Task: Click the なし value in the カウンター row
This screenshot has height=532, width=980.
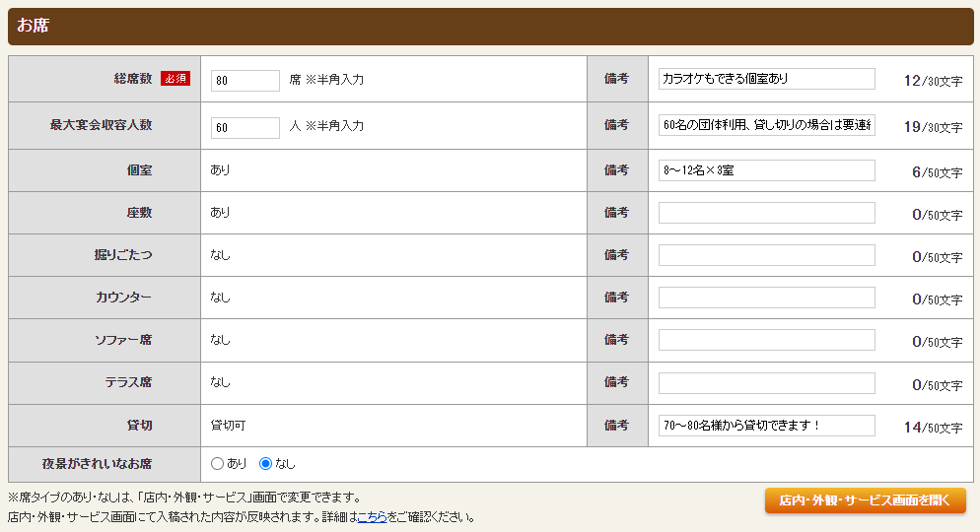Action: (220, 298)
